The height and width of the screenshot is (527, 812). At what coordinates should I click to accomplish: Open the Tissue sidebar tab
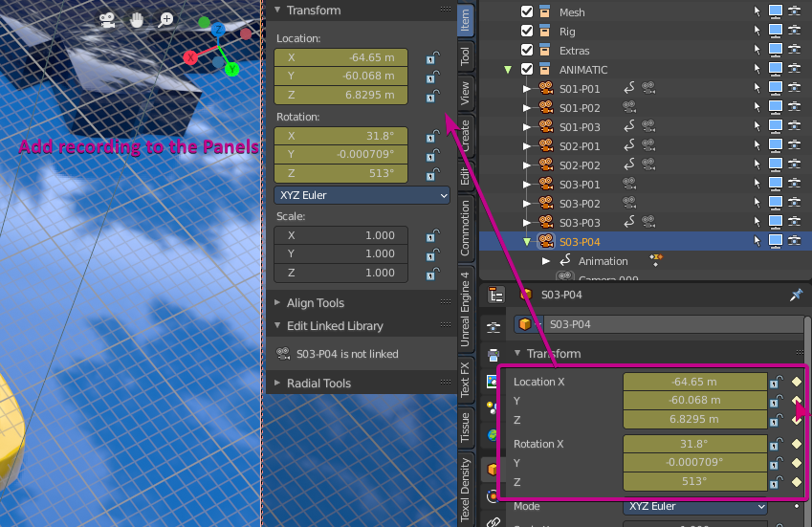(x=465, y=428)
